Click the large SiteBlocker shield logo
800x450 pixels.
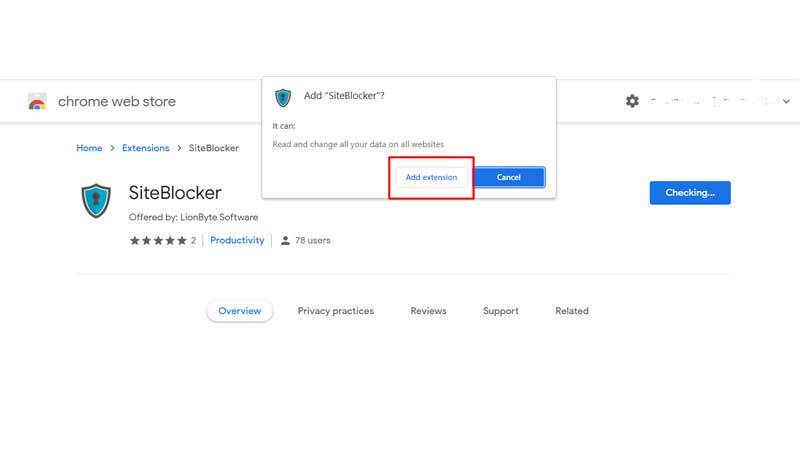pyautogui.click(x=96, y=201)
